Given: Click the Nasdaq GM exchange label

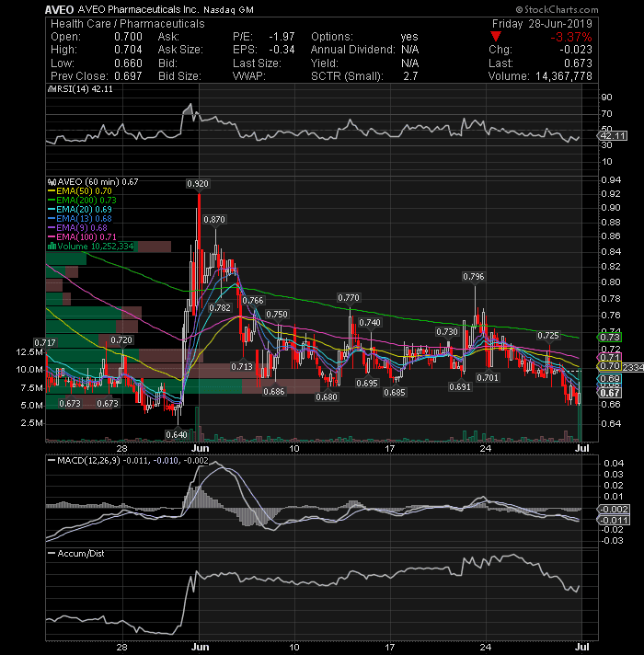Looking at the screenshot, I should [x=228, y=9].
